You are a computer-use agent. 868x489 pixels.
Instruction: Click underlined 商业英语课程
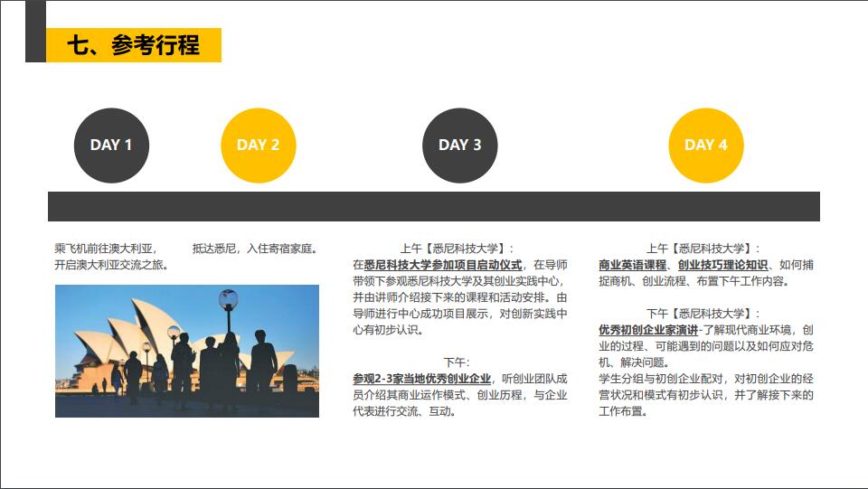(632, 265)
